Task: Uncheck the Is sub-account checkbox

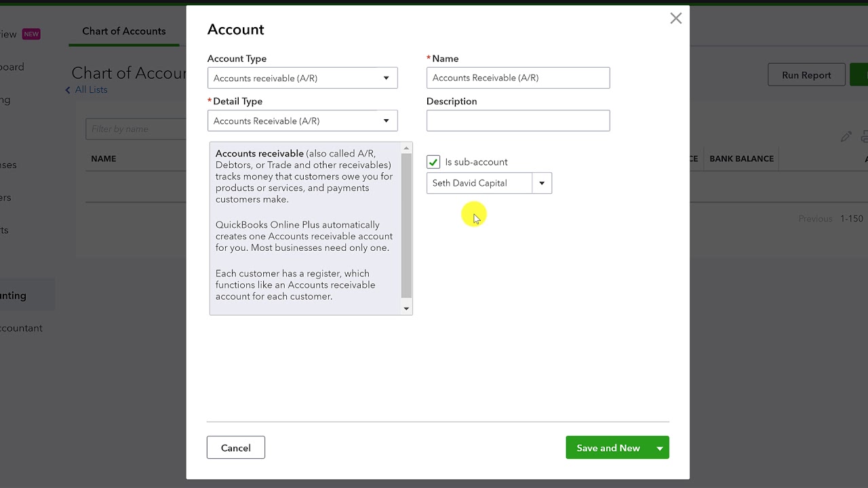Action: pos(433,162)
